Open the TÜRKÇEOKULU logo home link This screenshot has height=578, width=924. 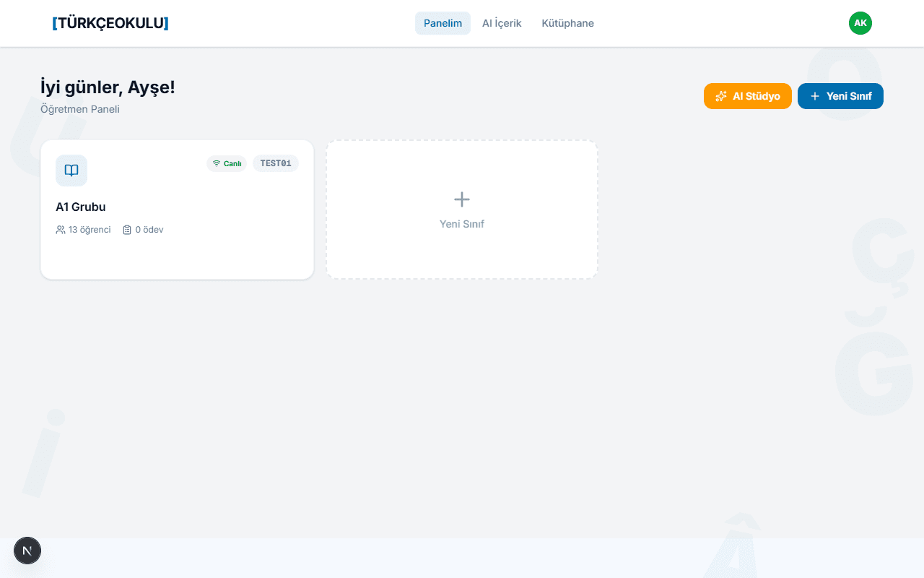110,23
